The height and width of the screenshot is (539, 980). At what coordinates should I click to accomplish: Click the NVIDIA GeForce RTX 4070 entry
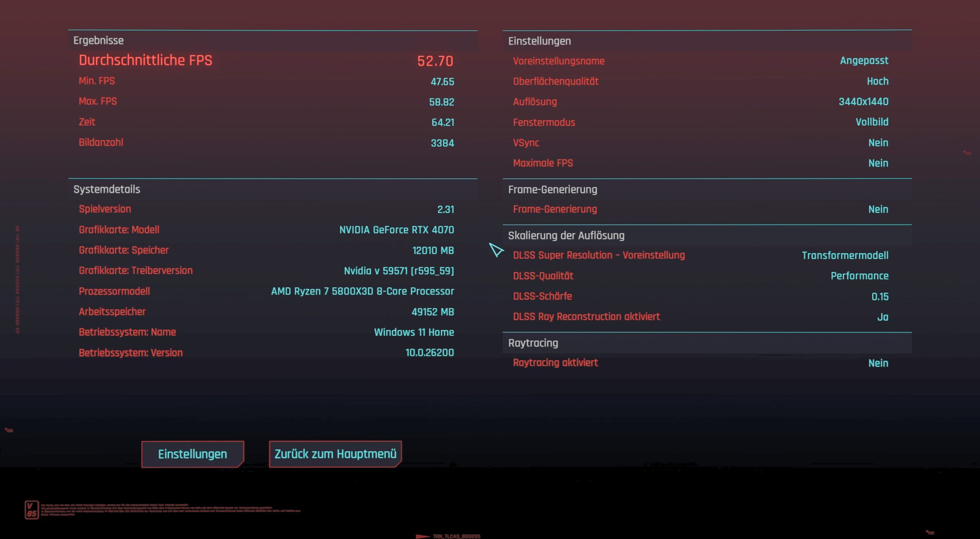pyautogui.click(x=396, y=230)
